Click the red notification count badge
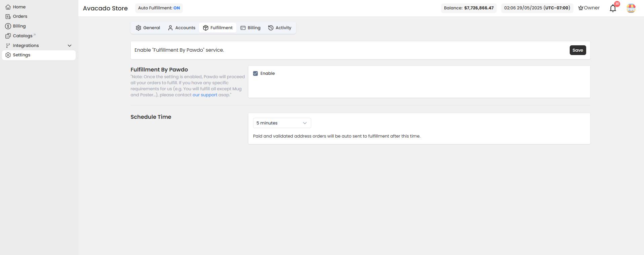 click(x=617, y=4)
